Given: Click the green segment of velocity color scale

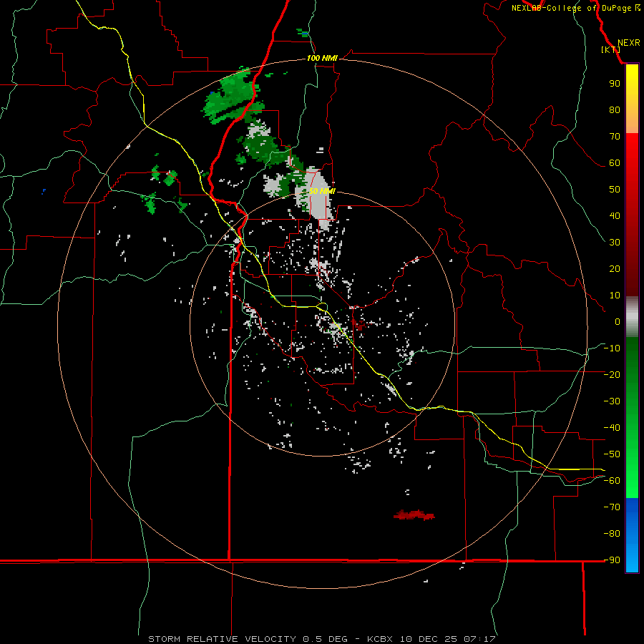Looking at the screenshot, I should point(632,417).
